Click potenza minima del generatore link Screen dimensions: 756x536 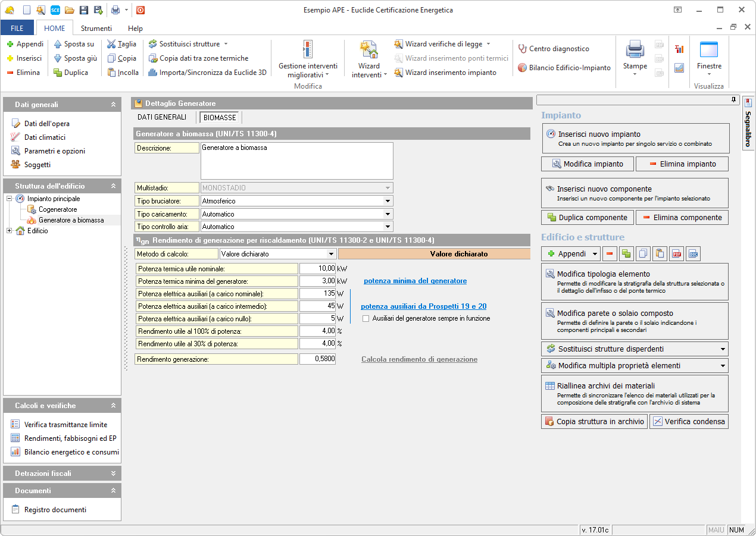point(415,281)
